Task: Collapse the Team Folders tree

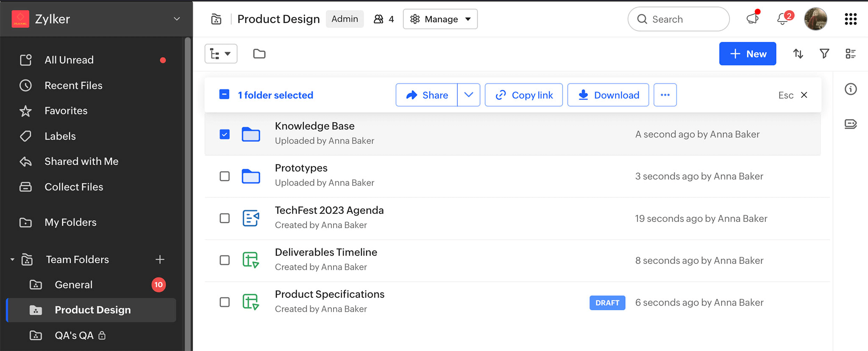Action: pyautogui.click(x=12, y=260)
